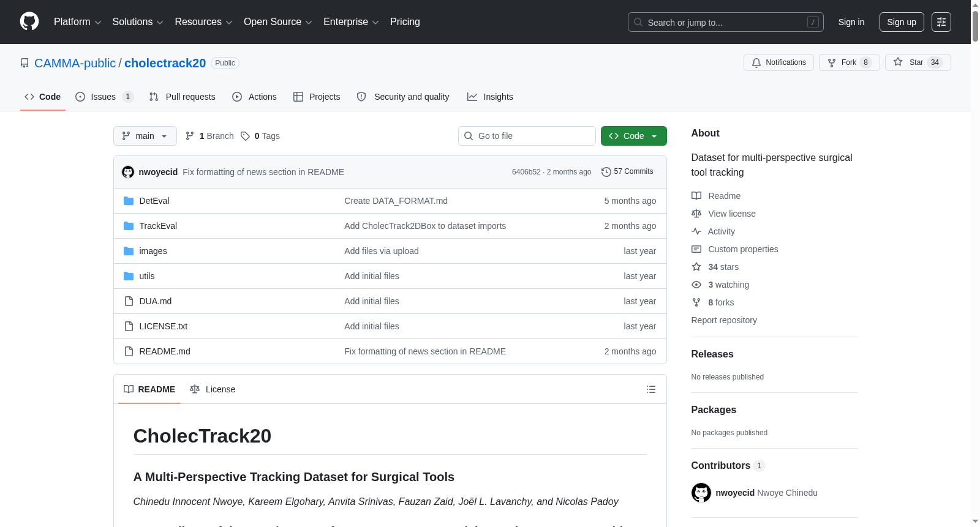Click the icon beside Custom properties
980x527 pixels.
[x=696, y=249]
